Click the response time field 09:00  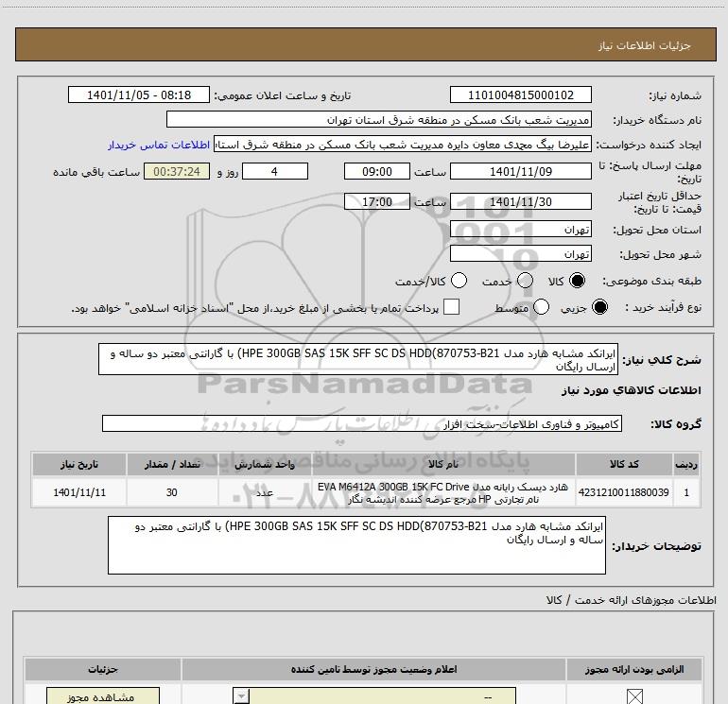pyautogui.click(x=377, y=172)
